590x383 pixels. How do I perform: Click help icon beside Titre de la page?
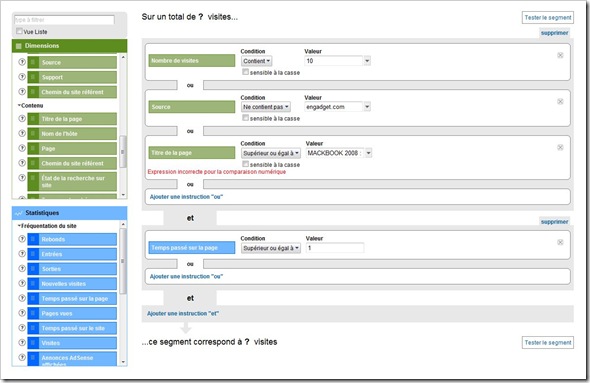[22, 119]
